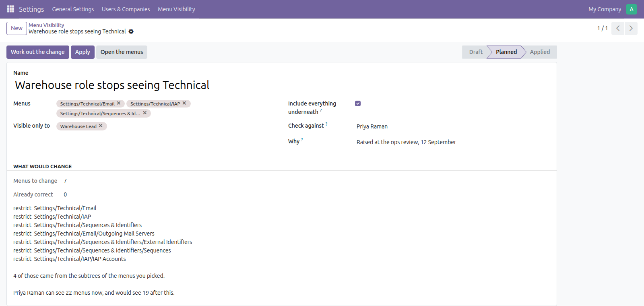
Task: Select the Draft status stage
Action: tap(475, 52)
